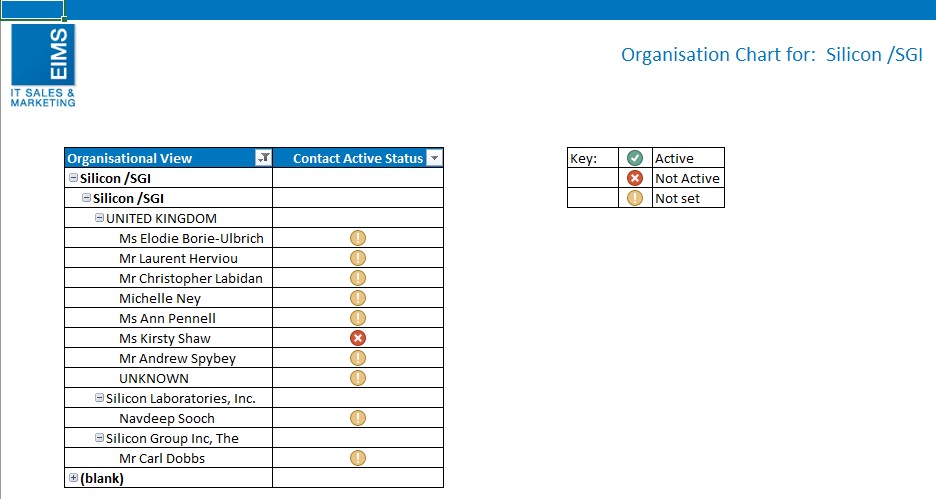This screenshot has height=499, width=936.
Task: Click the red Not Active icon in the key
Action: [x=635, y=178]
